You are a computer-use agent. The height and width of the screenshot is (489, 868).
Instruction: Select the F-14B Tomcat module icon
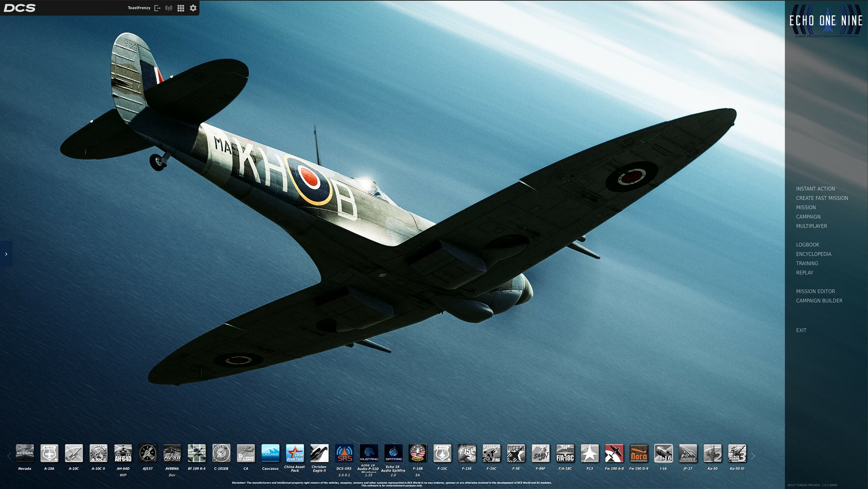click(x=417, y=453)
